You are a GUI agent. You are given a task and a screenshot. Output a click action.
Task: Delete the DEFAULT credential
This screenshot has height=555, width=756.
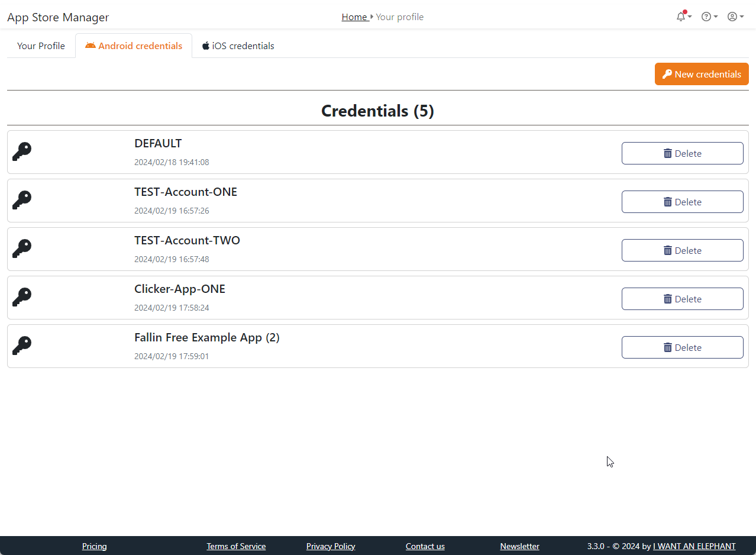tap(682, 153)
